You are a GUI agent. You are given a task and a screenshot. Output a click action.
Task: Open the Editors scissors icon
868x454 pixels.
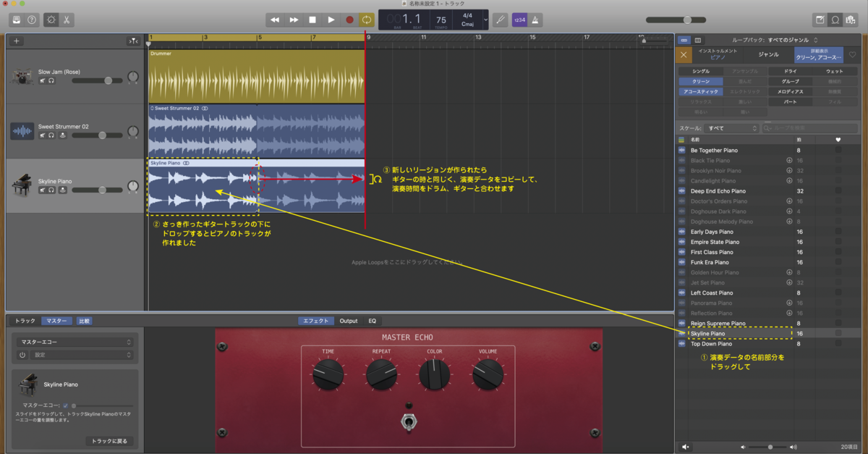point(67,20)
